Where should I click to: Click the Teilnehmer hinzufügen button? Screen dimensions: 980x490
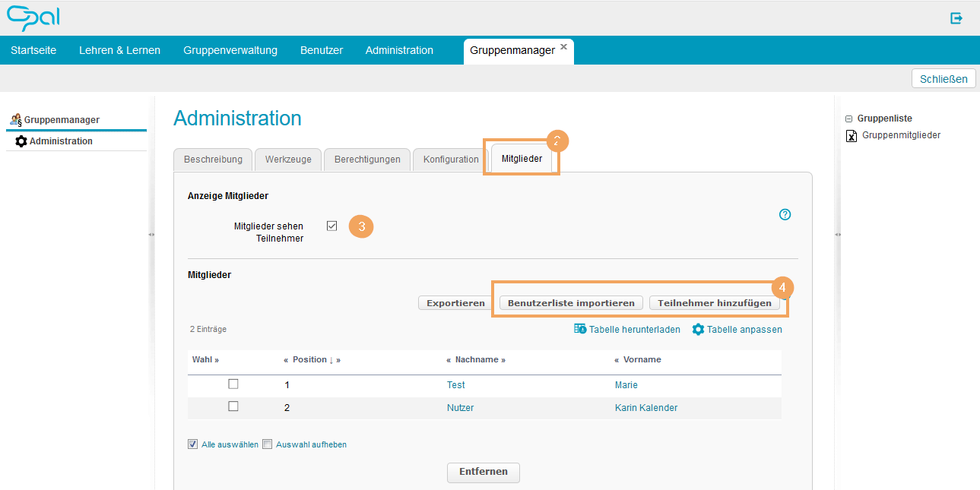pos(714,303)
